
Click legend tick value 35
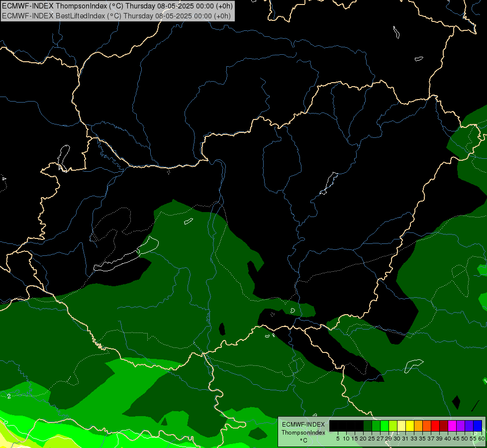422,439
